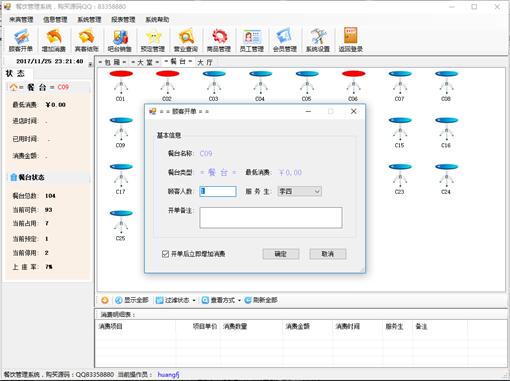Viewport: 510px width, 381px height.
Task: Click the 刷新全部 refresh button
Action: [x=261, y=300]
